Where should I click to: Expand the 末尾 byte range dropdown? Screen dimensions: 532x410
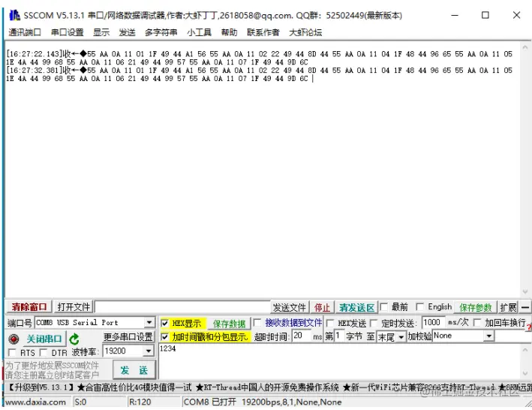(x=401, y=337)
